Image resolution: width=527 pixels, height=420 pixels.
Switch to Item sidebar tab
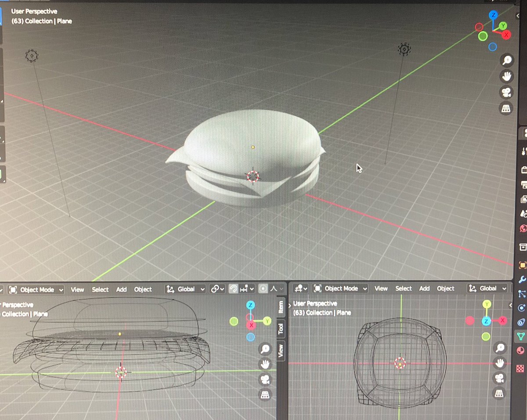pyautogui.click(x=281, y=308)
